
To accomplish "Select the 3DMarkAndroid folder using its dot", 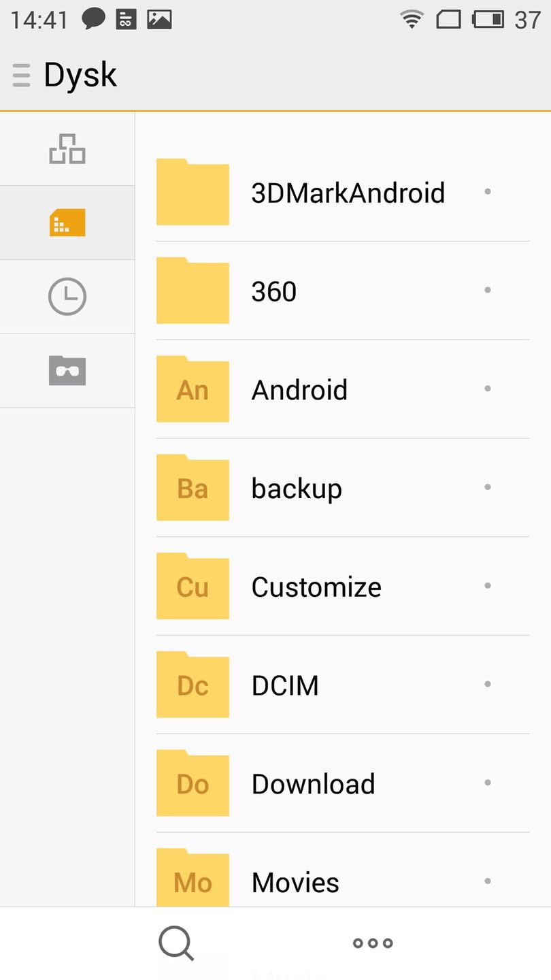I will [488, 192].
